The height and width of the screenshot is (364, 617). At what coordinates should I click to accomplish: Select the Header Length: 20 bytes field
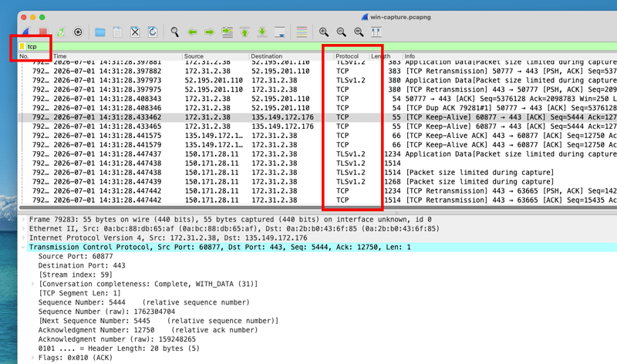pyautogui.click(x=119, y=349)
